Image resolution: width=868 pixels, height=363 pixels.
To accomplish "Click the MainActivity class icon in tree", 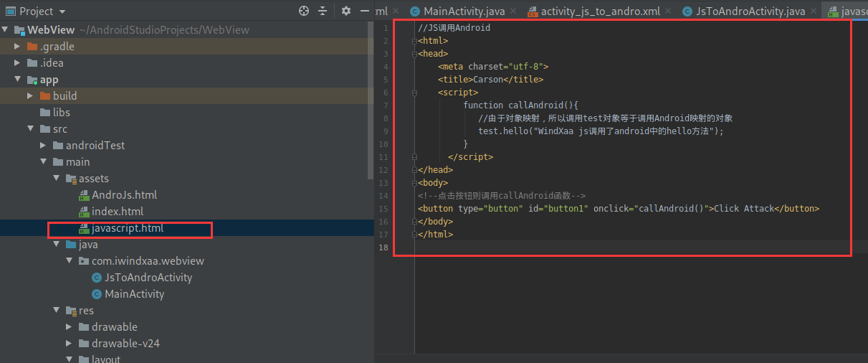I will (97, 294).
